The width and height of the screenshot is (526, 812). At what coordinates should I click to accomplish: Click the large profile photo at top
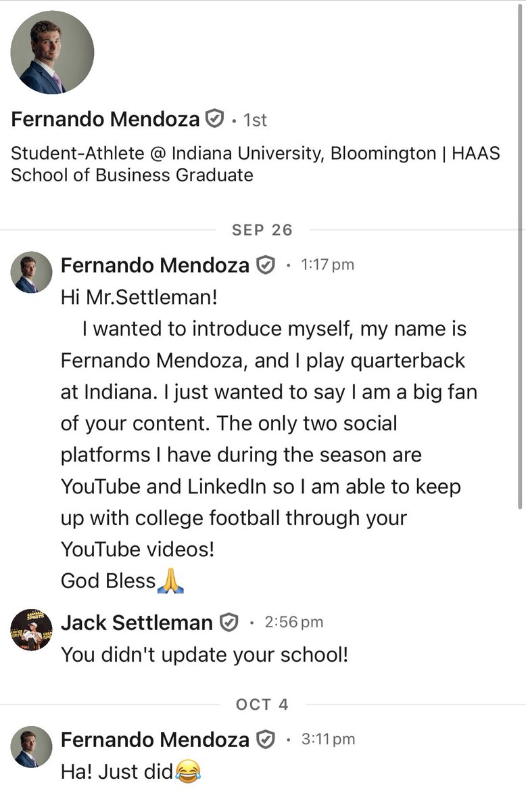coord(53,52)
